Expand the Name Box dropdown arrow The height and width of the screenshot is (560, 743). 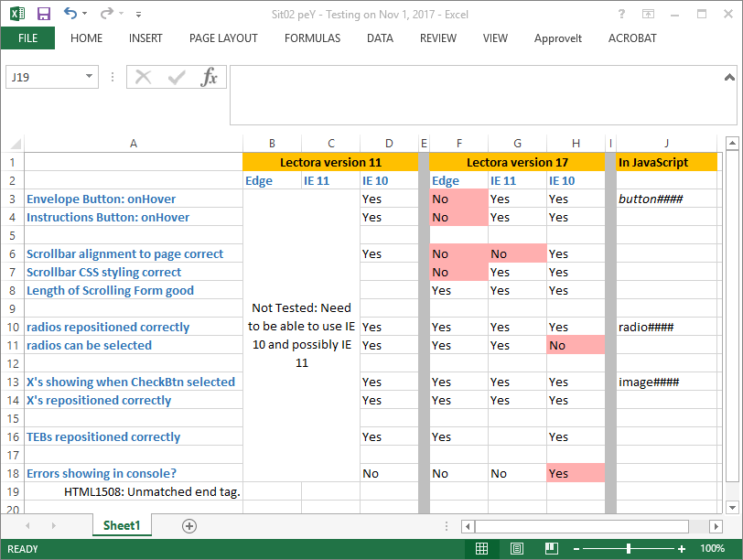click(x=89, y=77)
